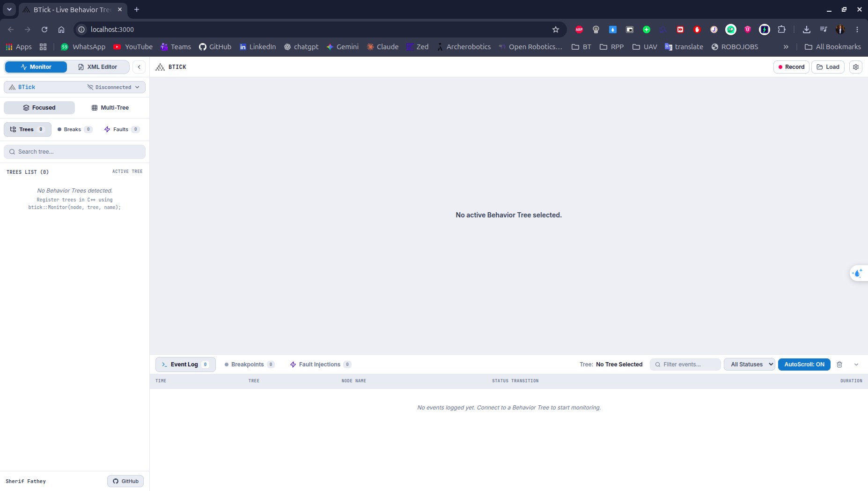Image resolution: width=868 pixels, height=491 pixels.
Task: Open the All Statuses dropdown
Action: point(750,365)
